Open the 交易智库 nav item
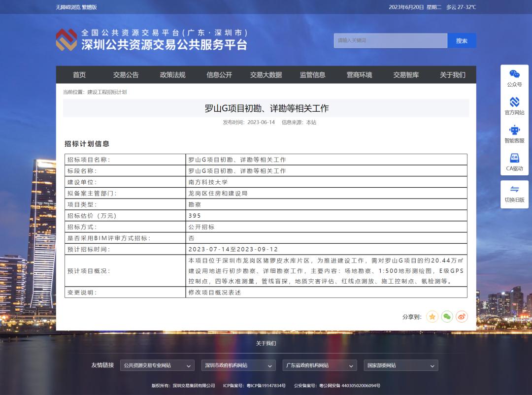This screenshot has height=395, width=532. [406, 75]
